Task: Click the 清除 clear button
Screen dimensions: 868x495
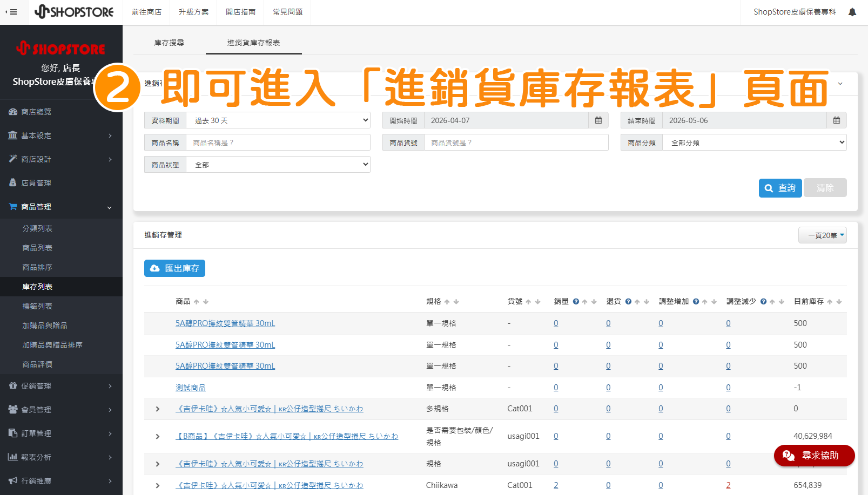Action: [x=825, y=188]
